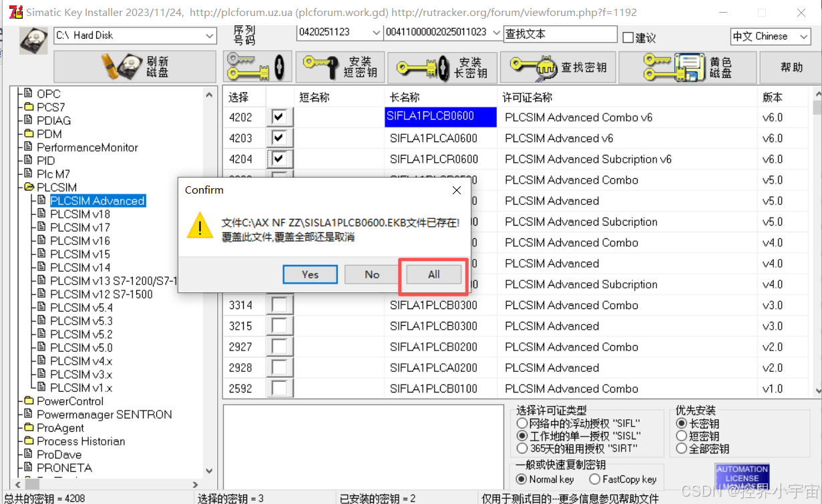
Task: Click the search text (查找文本) field
Action: (x=560, y=33)
